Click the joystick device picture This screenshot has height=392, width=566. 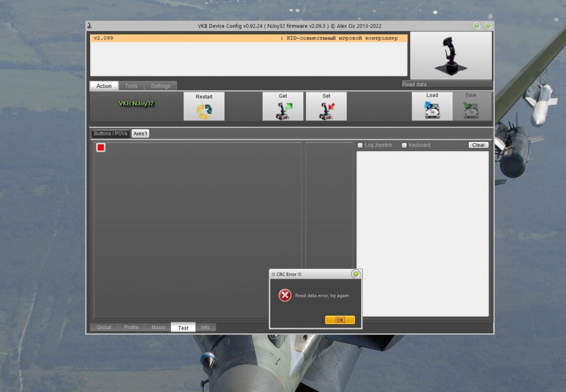tap(451, 55)
